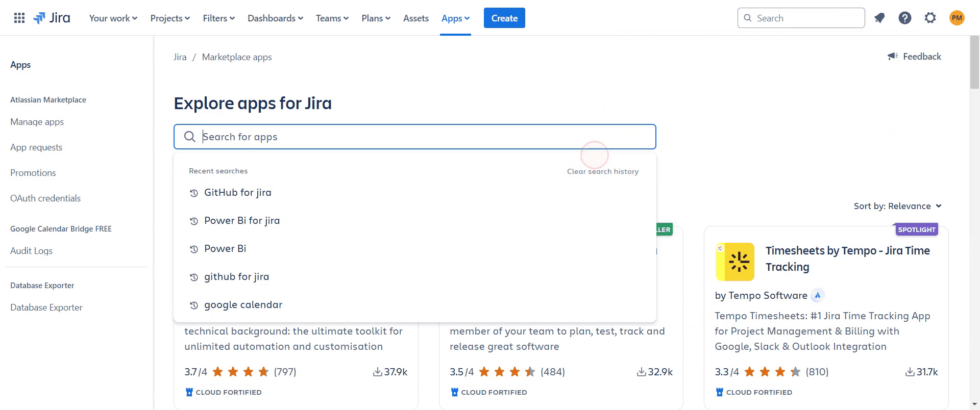980x410 pixels.
Task: Click Cloud Fortified badge under 3.3/4 rating
Action: [x=754, y=392]
